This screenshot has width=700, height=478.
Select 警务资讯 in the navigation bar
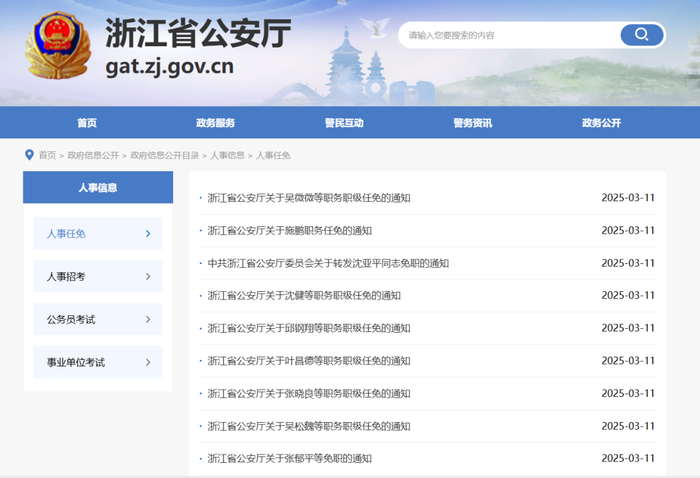point(472,123)
